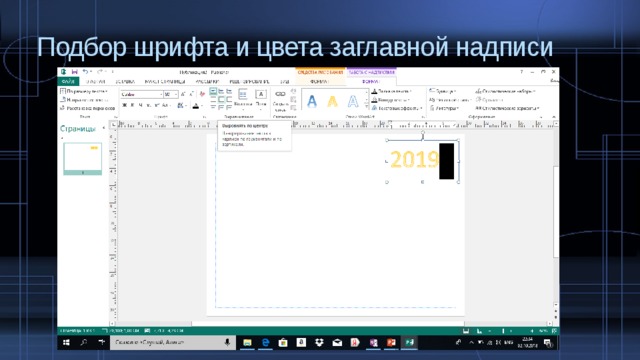Click the Undo arrow icon
The image size is (640, 360).
click(x=85, y=72)
